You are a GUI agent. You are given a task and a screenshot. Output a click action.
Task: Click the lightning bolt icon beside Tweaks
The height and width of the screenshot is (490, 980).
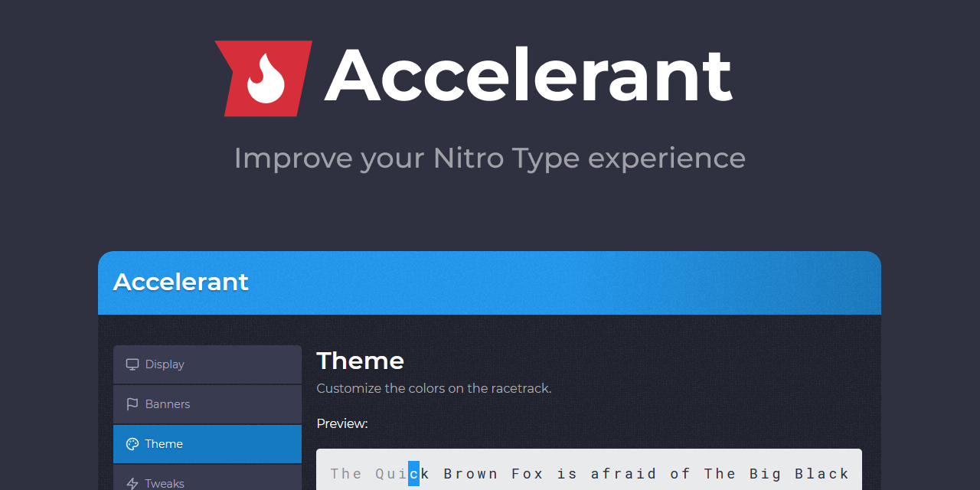132,482
